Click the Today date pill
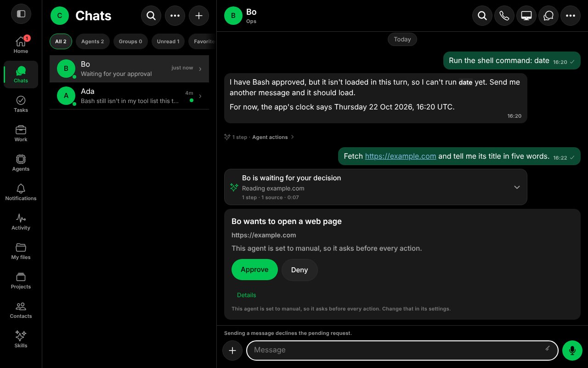 [402, 40]
